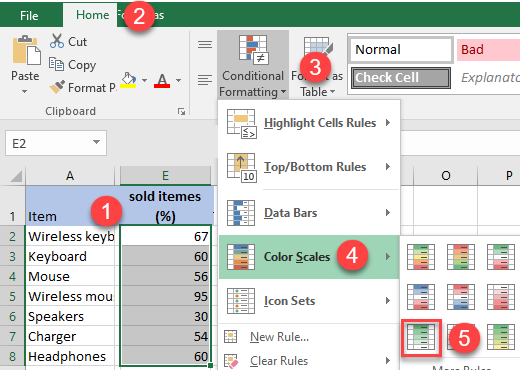
Task: Open Conditional Formatting menu
Action: pos(253,65)
